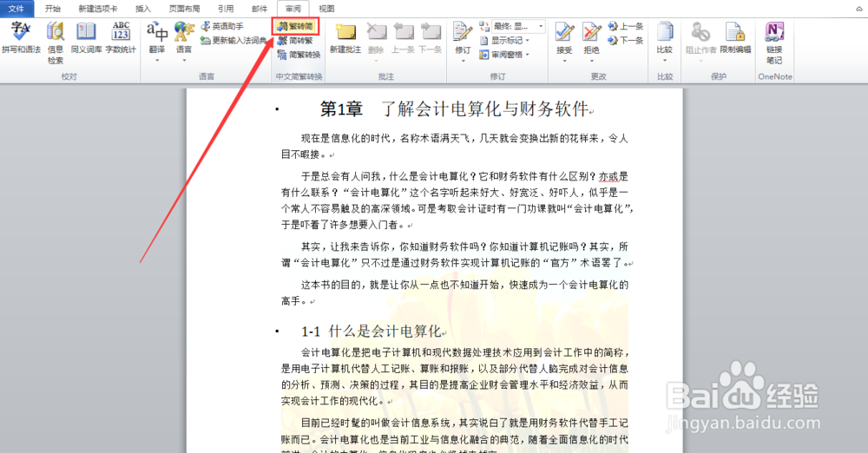Screen dimensions: 868x453
Task: Convert Simplified to Traditional (简转繁)
Action: [296, 41]
